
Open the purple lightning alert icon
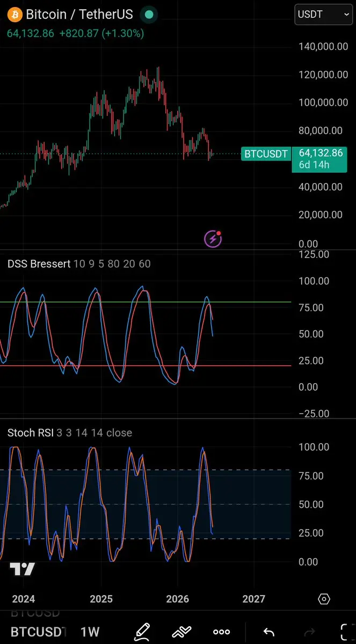(213, 238)
